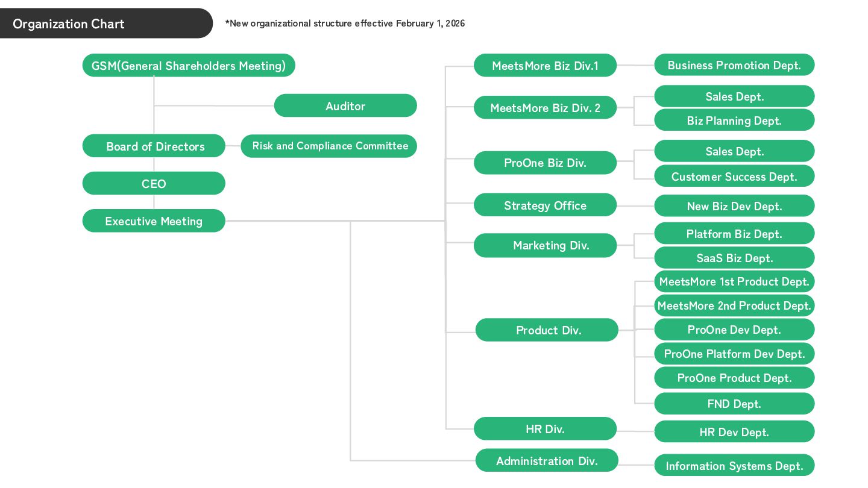Select the CEO box
Viewport: 868px width, 488px height.
pyautogui.click(x=154, y=184)
